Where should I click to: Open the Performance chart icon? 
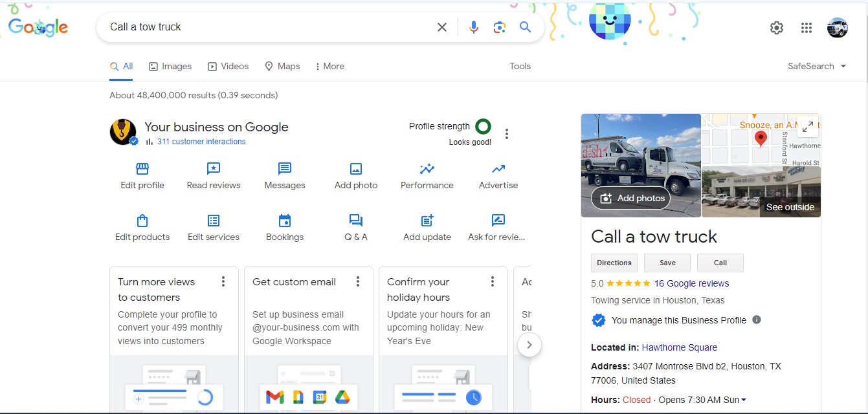click(x=427, y=169)
